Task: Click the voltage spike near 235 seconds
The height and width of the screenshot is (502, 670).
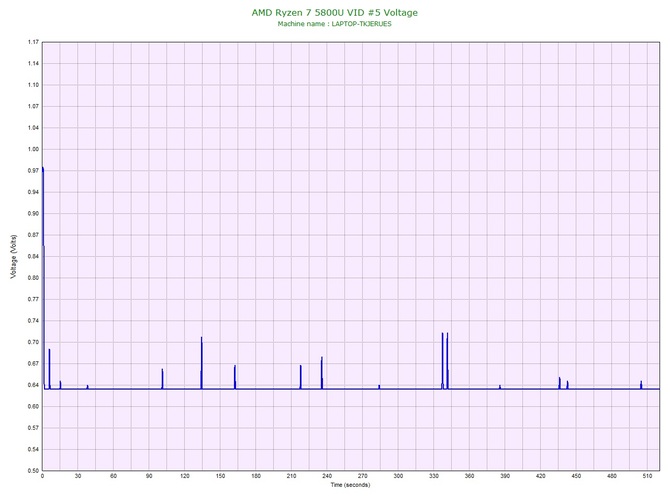Action: tap(322, 373)
